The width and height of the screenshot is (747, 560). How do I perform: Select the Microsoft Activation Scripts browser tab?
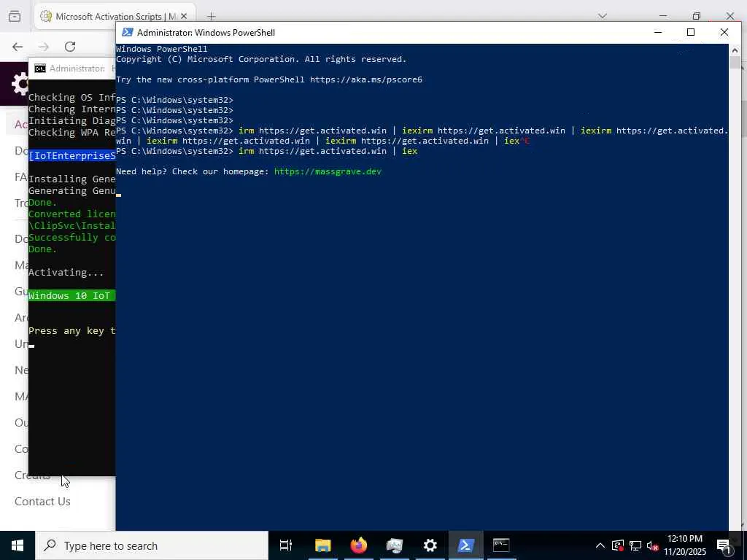[115, 16]
